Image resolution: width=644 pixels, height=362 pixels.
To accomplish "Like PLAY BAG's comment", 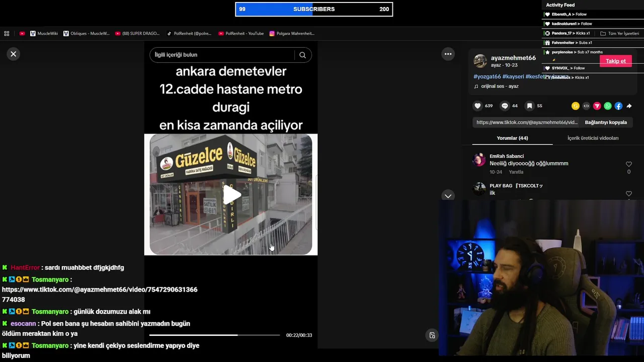I will tap(628, 194).
